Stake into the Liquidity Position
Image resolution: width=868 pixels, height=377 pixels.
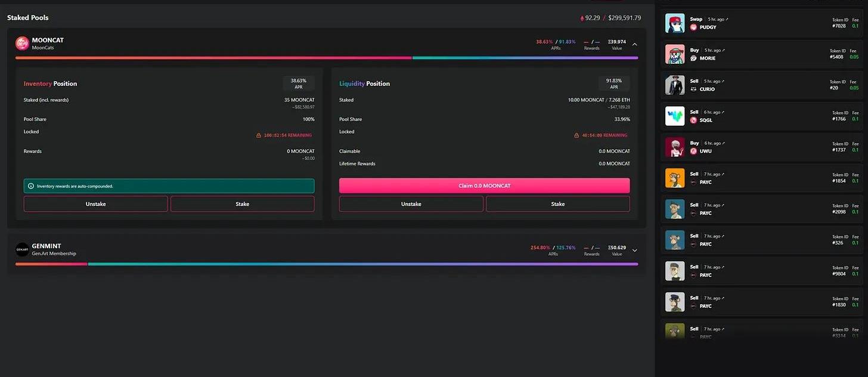tap(557, 204)
